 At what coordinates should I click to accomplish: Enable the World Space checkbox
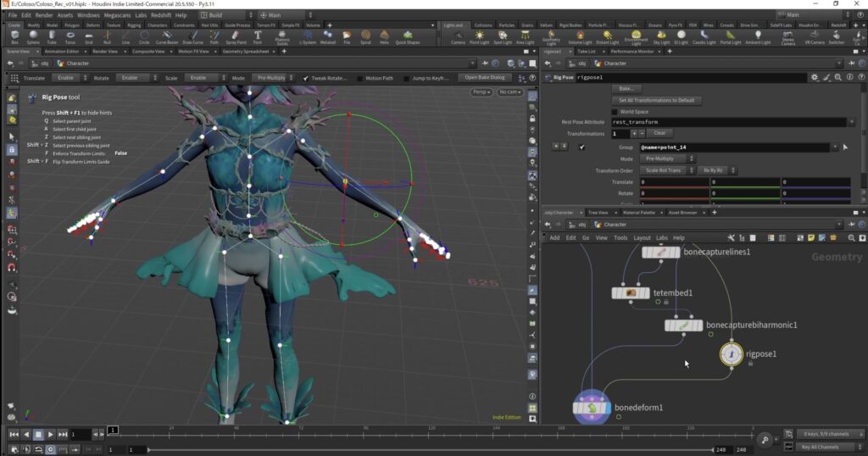click(x=615, y=111)
